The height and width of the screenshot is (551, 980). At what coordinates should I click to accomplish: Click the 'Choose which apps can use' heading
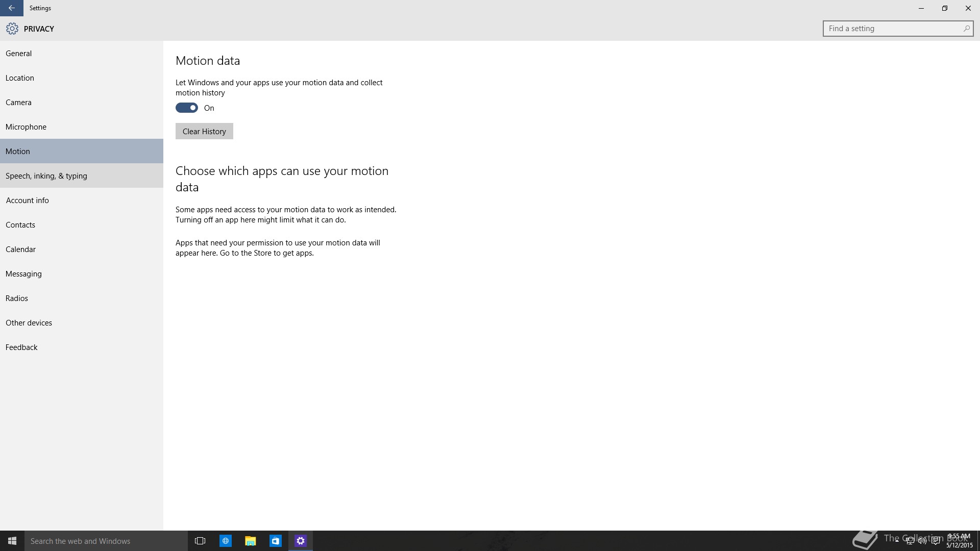click(x=282, y=179)
